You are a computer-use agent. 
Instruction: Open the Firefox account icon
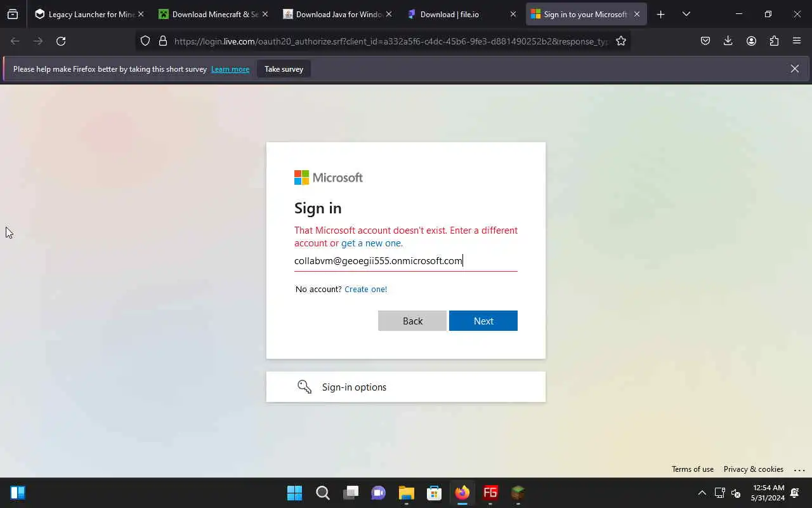[751, 41]
